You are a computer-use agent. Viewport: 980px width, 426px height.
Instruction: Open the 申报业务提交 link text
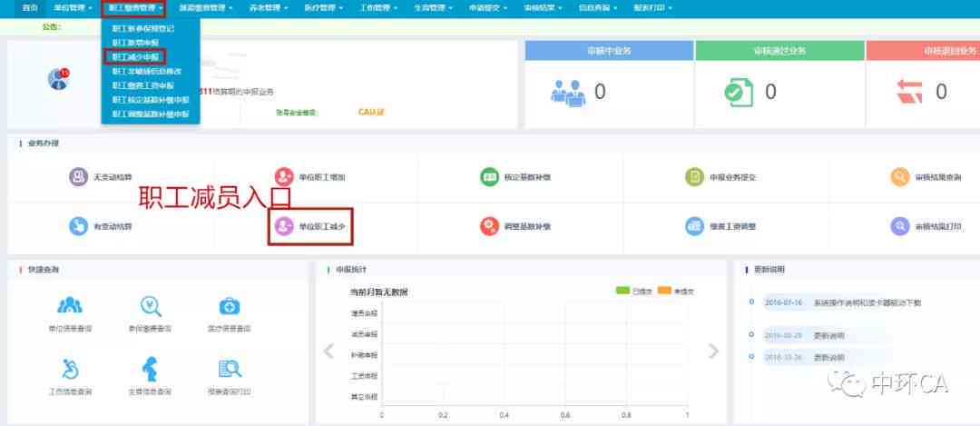coord(732,178)
